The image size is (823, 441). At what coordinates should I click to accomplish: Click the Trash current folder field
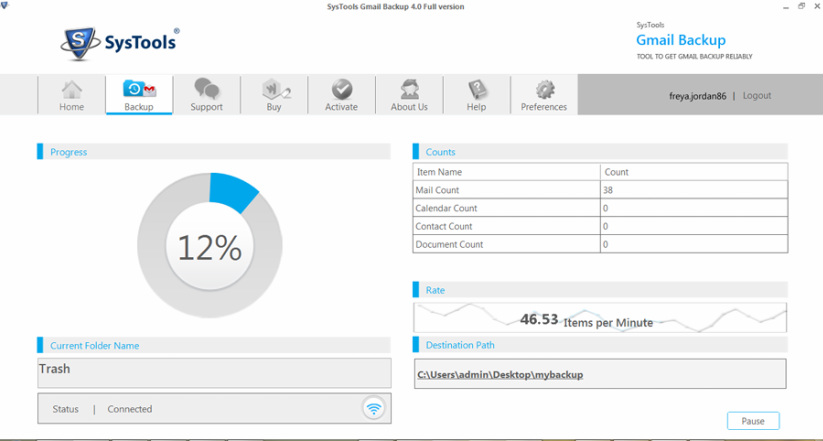[214, 373]
